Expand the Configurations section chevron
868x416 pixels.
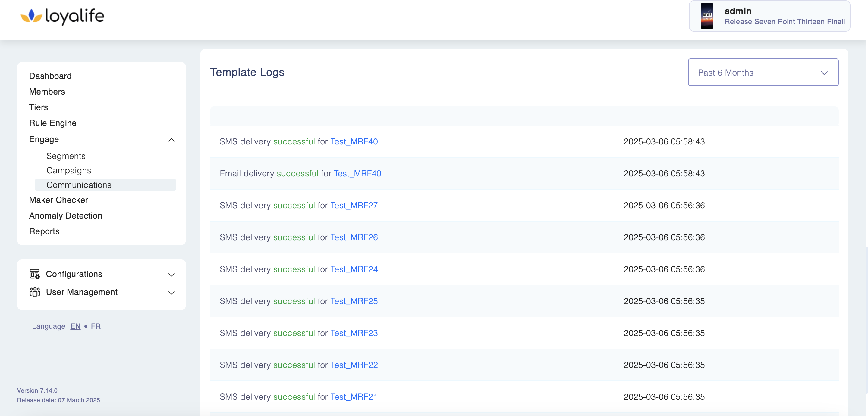(171, 275)
